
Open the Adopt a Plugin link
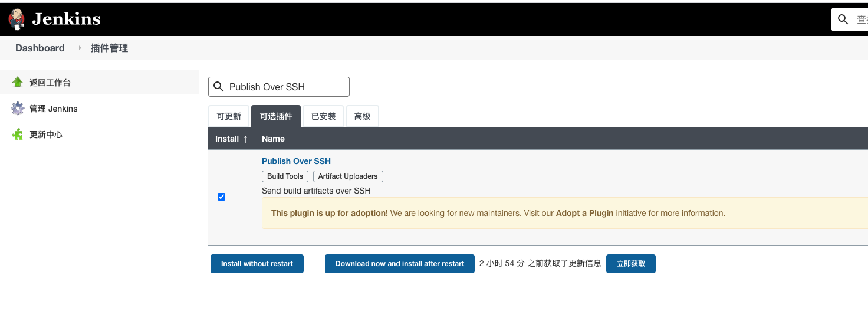tap(584, 213)
